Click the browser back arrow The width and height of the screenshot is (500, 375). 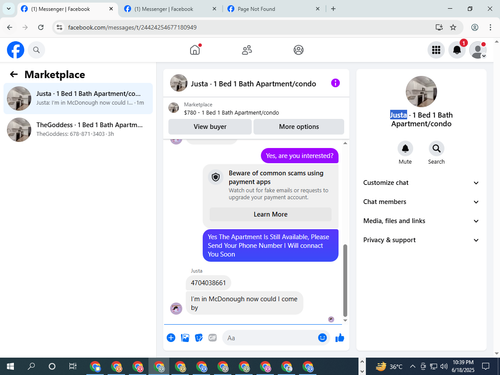10,27
